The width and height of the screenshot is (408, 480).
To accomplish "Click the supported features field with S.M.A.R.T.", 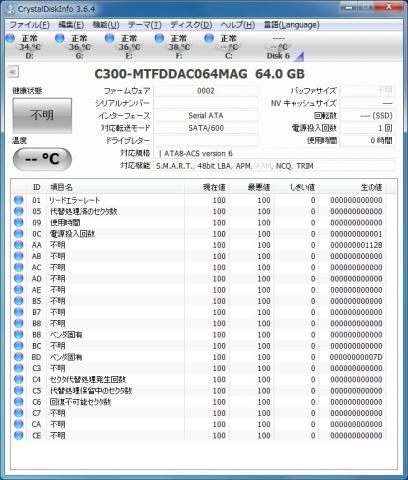I will coord(275,166).
